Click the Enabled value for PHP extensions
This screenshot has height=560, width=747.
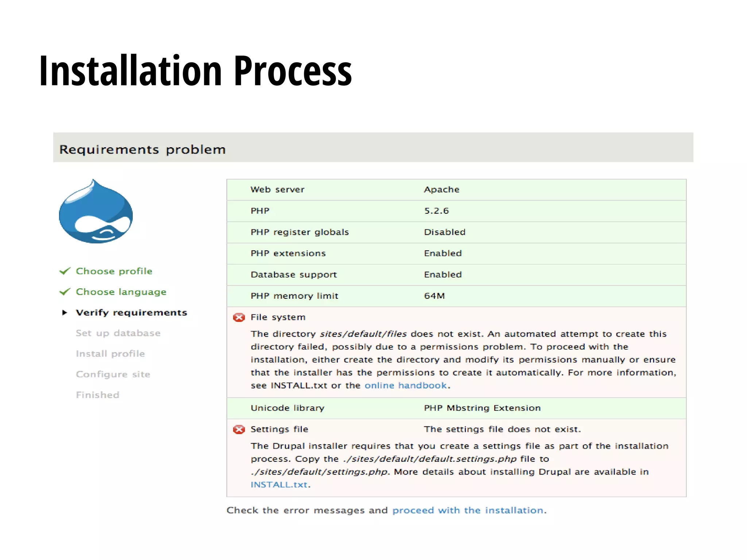[443, 253]
